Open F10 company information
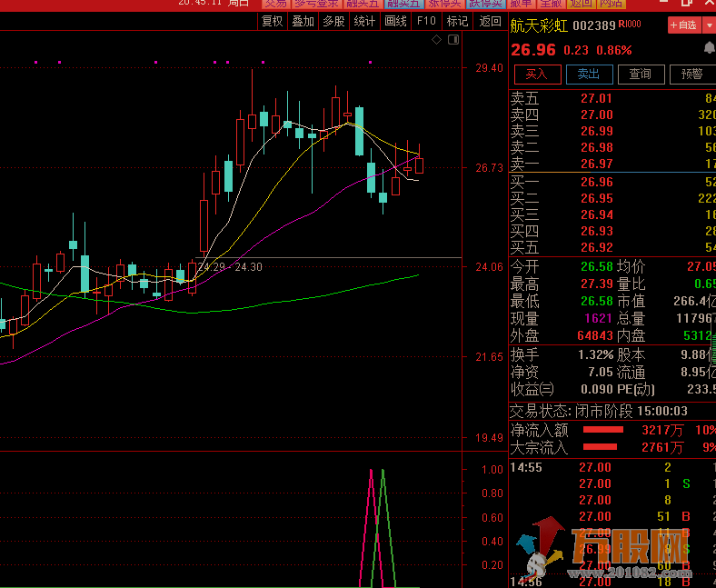Image resolution: width=716 pixels, height=588 pixels. point(426,21)
